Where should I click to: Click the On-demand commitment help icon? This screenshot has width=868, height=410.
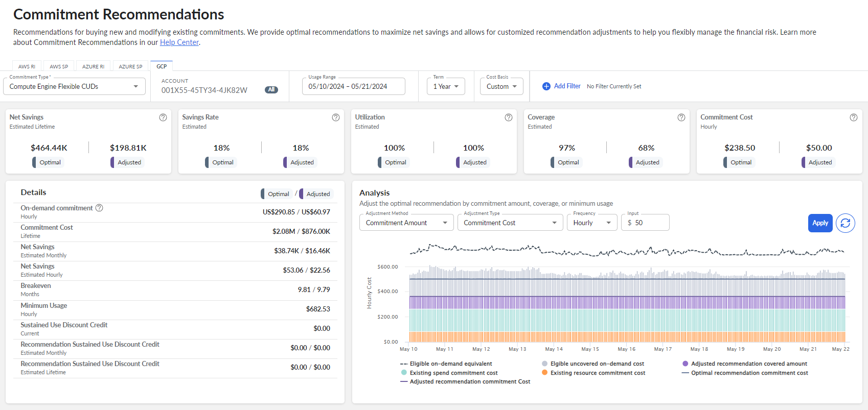coord(100,208)
